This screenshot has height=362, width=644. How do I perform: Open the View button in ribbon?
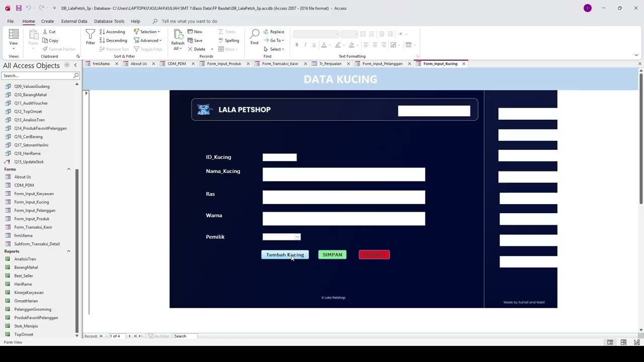[14, 39]
